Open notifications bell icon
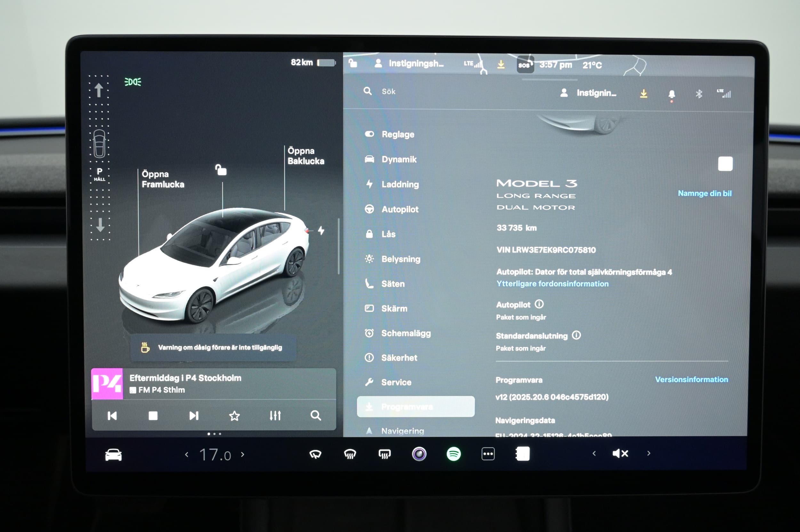The height and width of the screenshot is (532, 800). 671,94
